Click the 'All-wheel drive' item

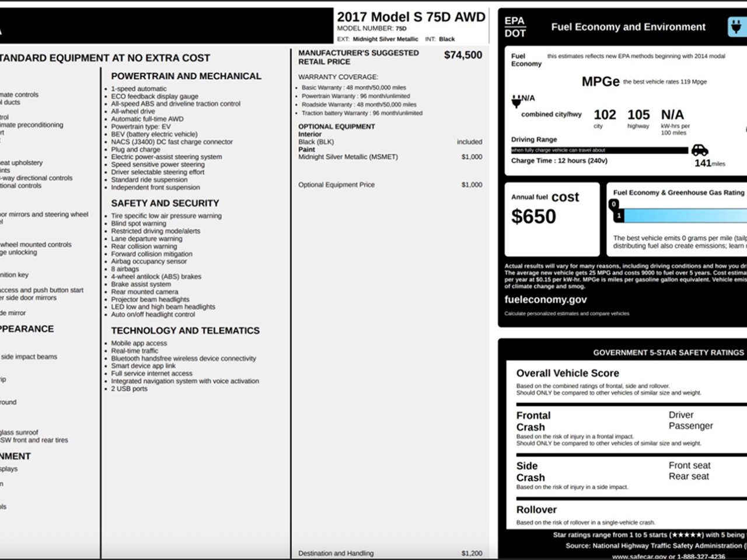[x=133, y=111]
